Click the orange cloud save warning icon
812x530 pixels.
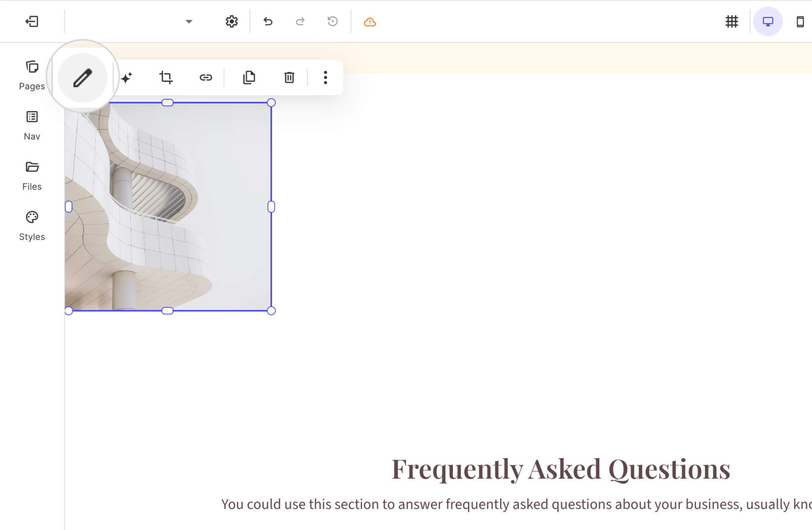coord(370,22)
